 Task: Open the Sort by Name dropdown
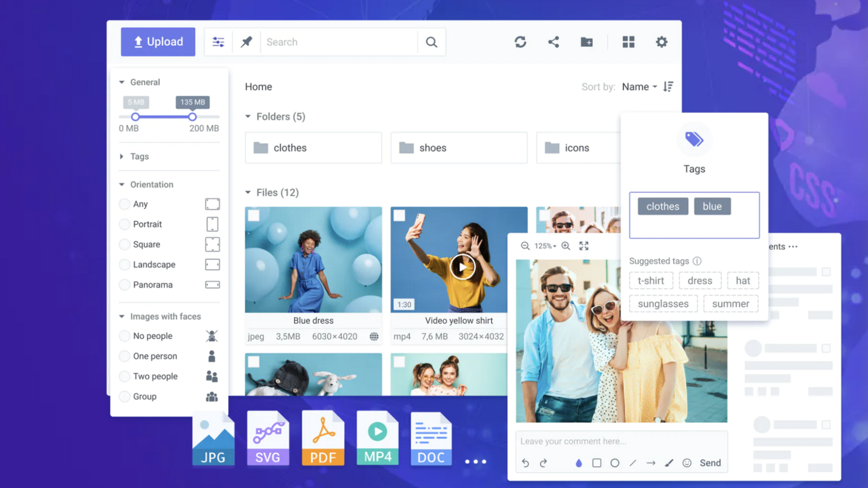(639, 87)
